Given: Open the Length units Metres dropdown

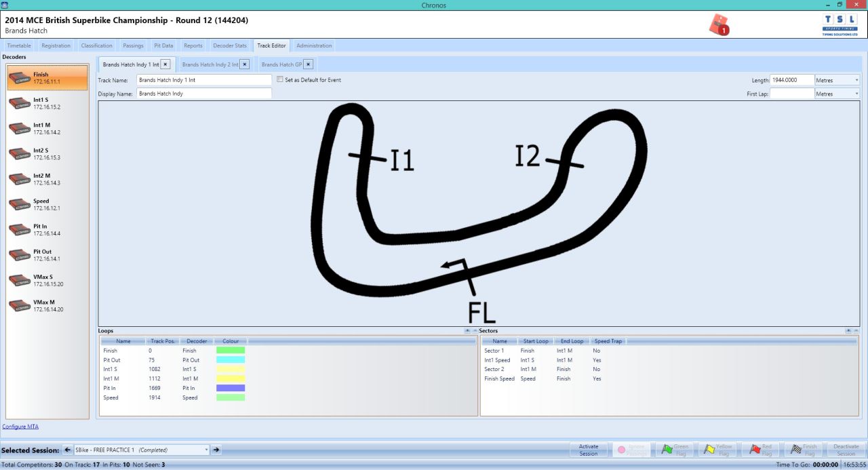Looking at the screenshot, I should point(858,79).
